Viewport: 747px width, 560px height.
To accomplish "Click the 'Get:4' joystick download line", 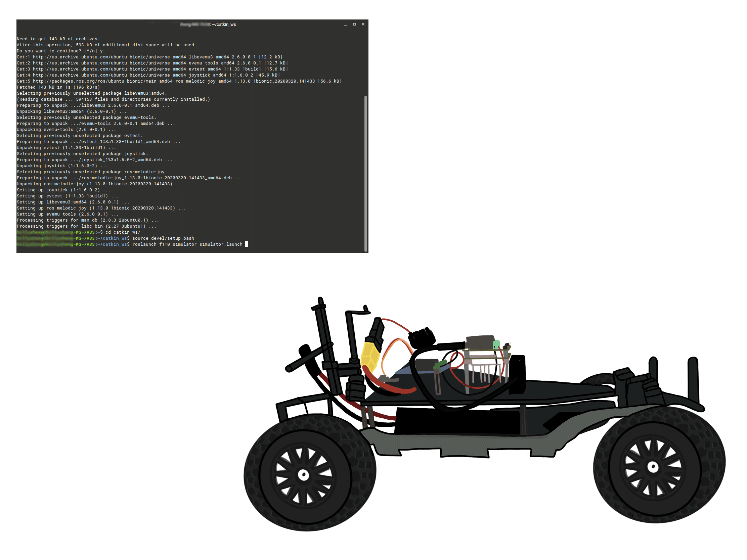I will (148, 75).
